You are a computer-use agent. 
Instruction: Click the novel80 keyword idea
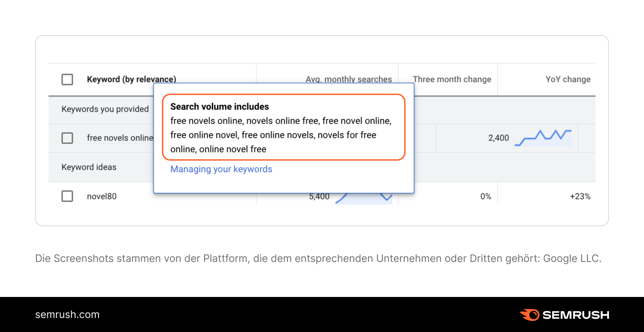[x=102, y=196]
